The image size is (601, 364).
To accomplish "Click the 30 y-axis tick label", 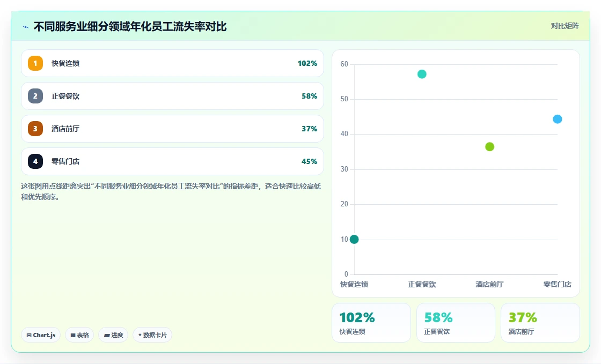I will [x=344, y=169].
